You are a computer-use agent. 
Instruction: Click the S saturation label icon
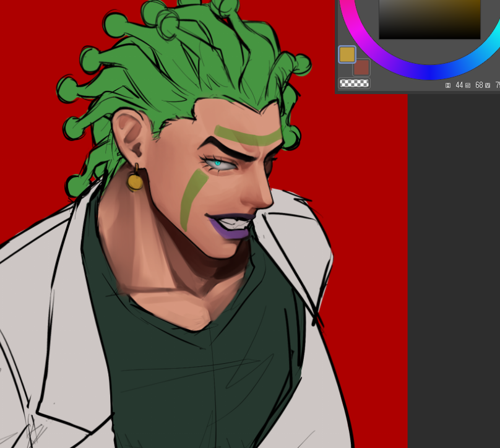pos(468,85)
